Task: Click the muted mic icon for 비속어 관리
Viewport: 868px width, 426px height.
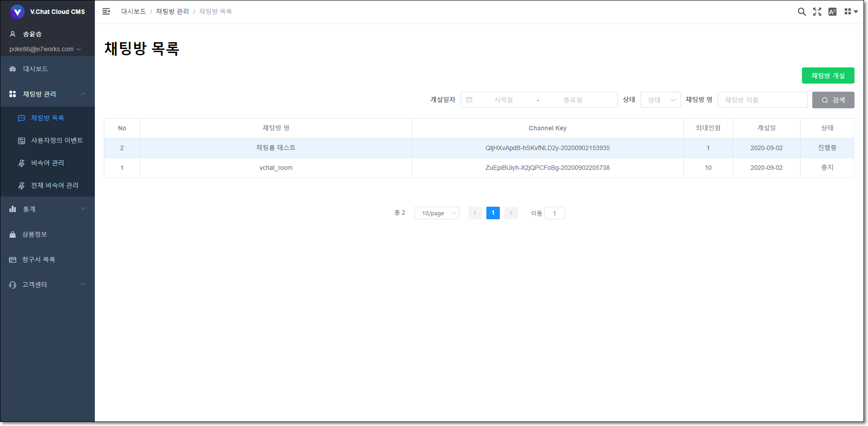Action: coord(21,163)
